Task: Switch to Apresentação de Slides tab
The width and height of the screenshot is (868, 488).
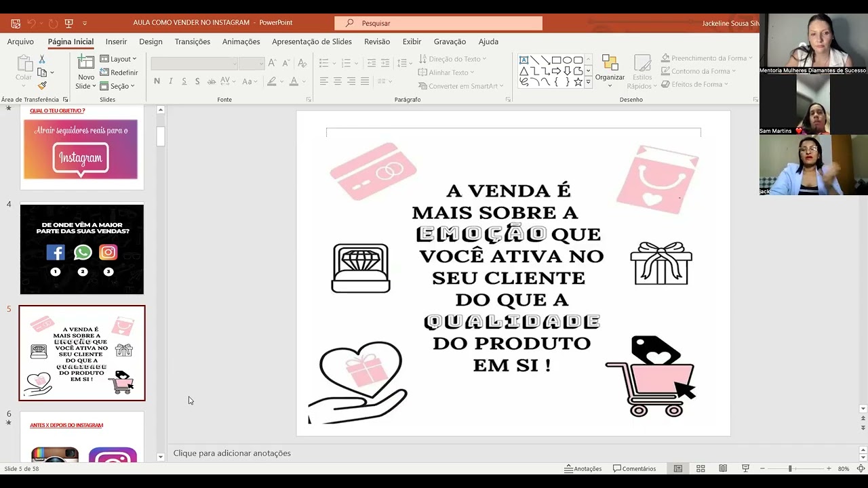Action: coord(312,41)
